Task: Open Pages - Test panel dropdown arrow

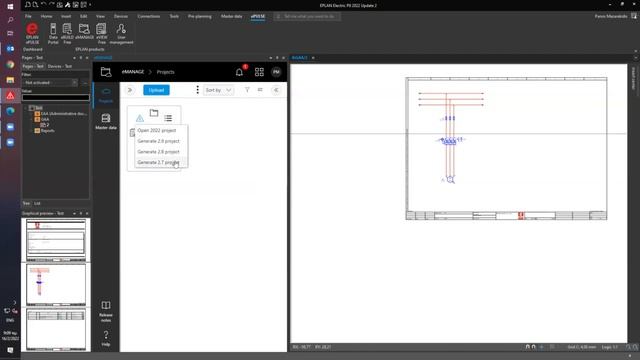Action: tap(74, 58)
